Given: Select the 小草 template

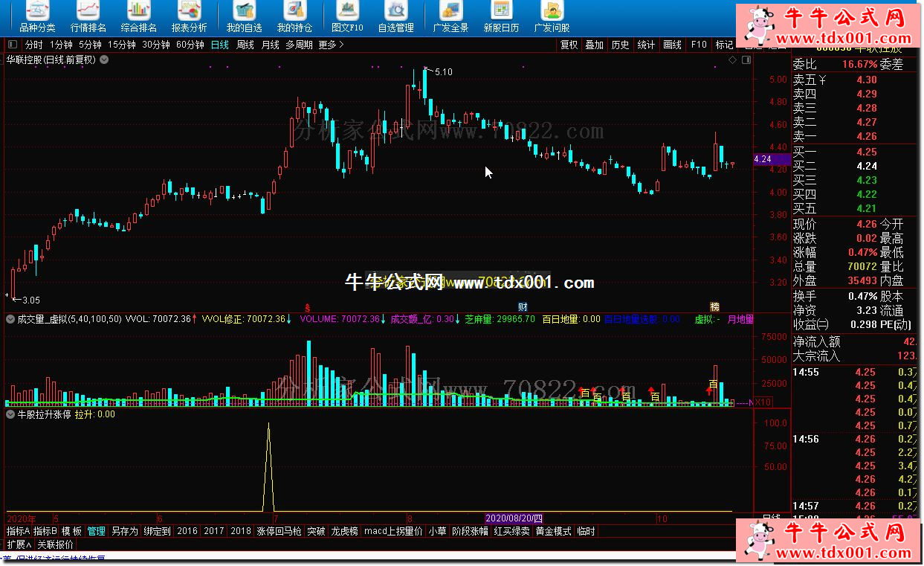Looking at the screenshot, I should [438, 532].
